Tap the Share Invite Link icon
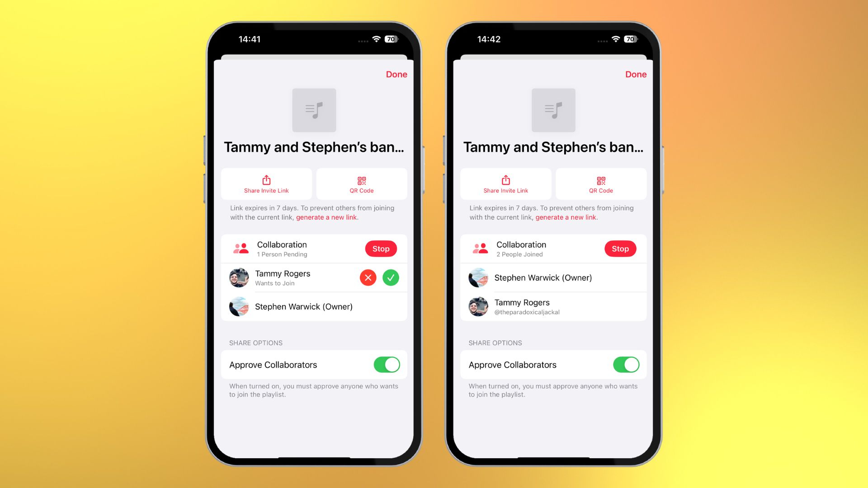This screenshot has width=868, height=488. [266, 181]
